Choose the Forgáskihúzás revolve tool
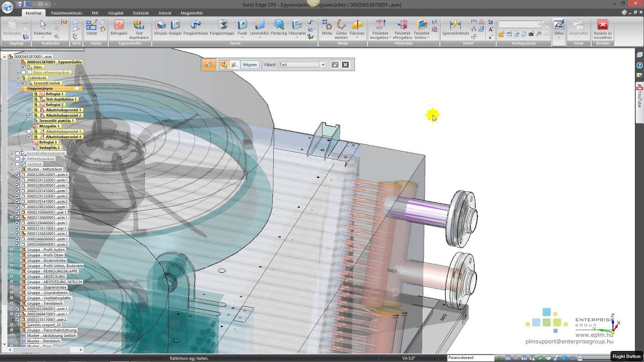Image resolution: width=644 pixels, height=362 pixels. point(196,28)
